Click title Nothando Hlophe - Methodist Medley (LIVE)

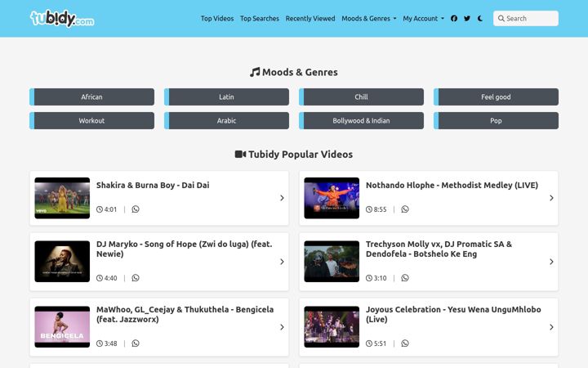(x=452, y=185)
